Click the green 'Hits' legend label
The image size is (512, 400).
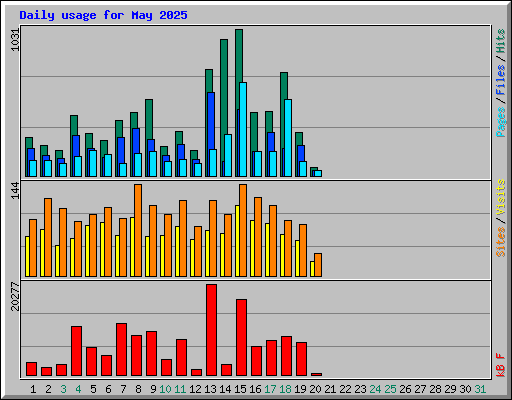tap(501, 41)
